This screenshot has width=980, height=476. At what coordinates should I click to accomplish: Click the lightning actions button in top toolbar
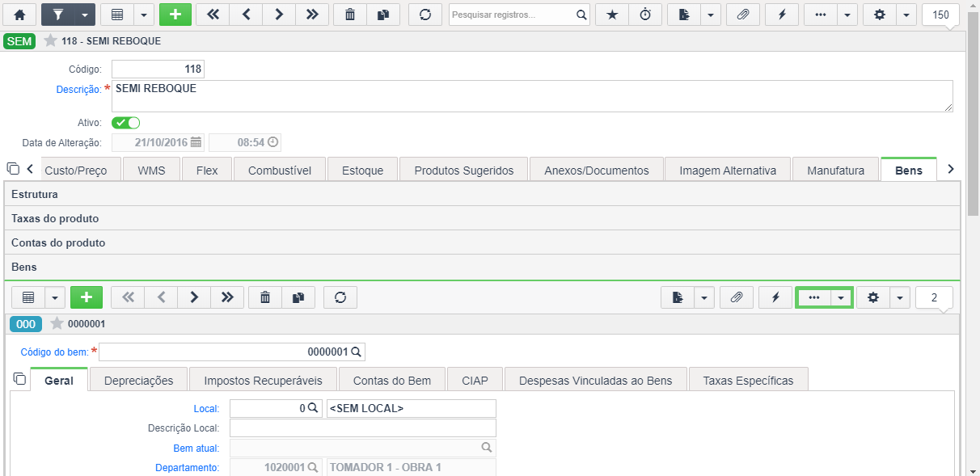[x=782, y=15]
